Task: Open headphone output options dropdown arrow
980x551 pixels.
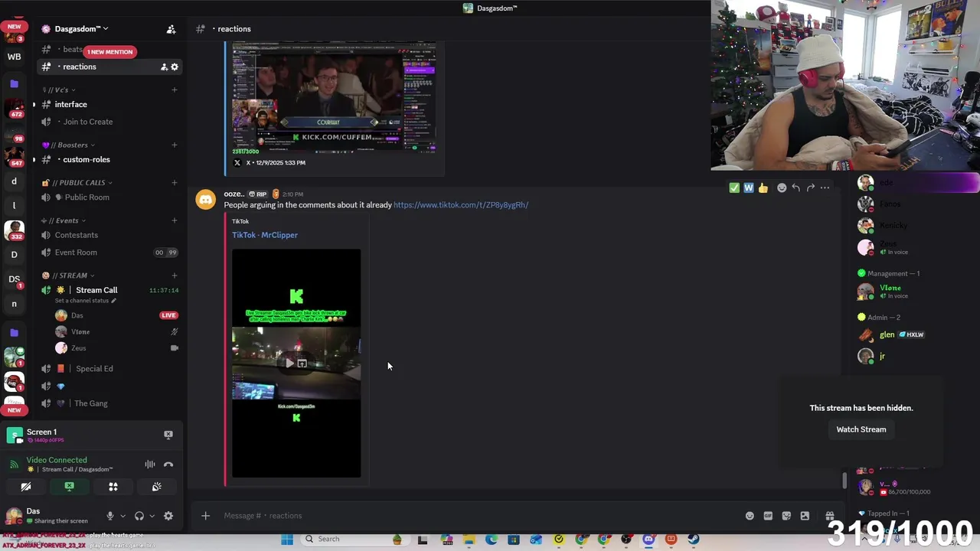Action: click(x=152, y=516)
